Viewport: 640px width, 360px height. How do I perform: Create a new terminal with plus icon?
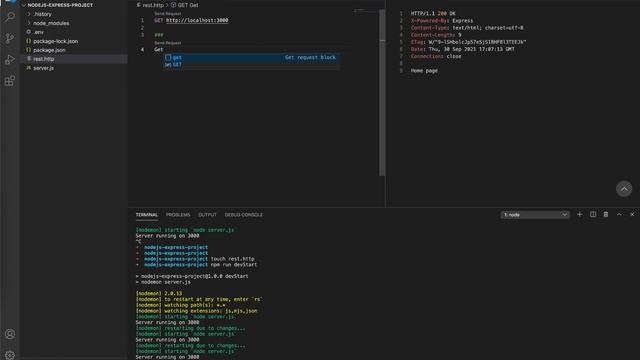click(x=579, y=214)
